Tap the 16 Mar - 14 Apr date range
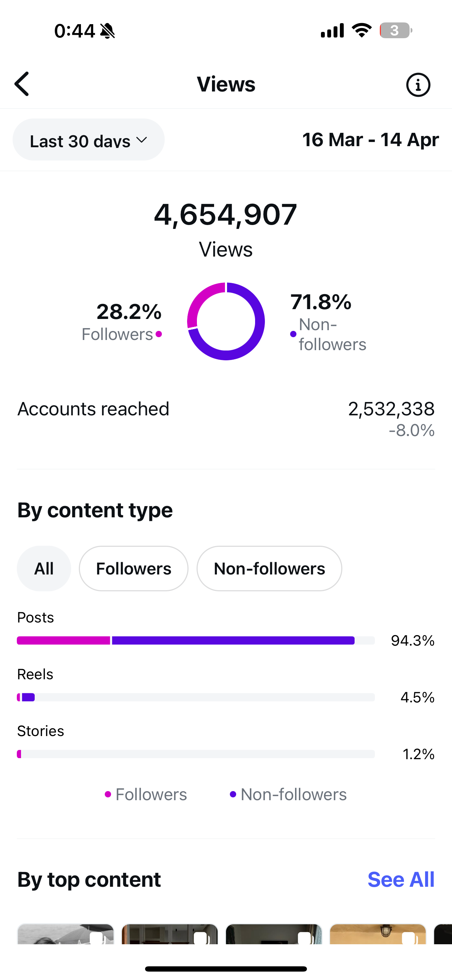This screenshot has height=980, width=452. pyautogui.click(x=371, y=139)
